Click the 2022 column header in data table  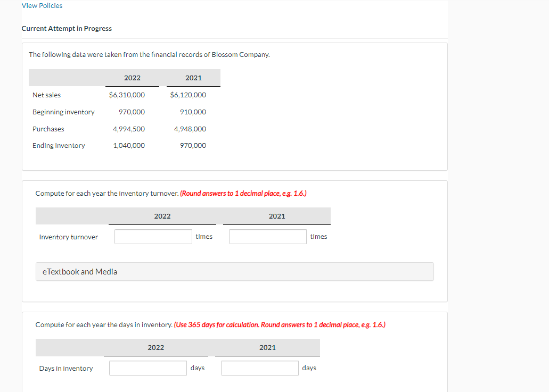tap(132, 78)
